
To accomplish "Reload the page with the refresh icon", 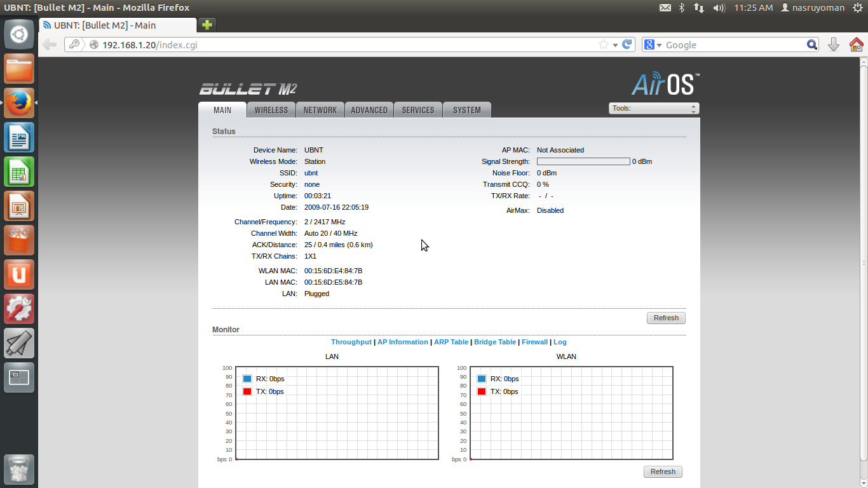I will point(627,44).
